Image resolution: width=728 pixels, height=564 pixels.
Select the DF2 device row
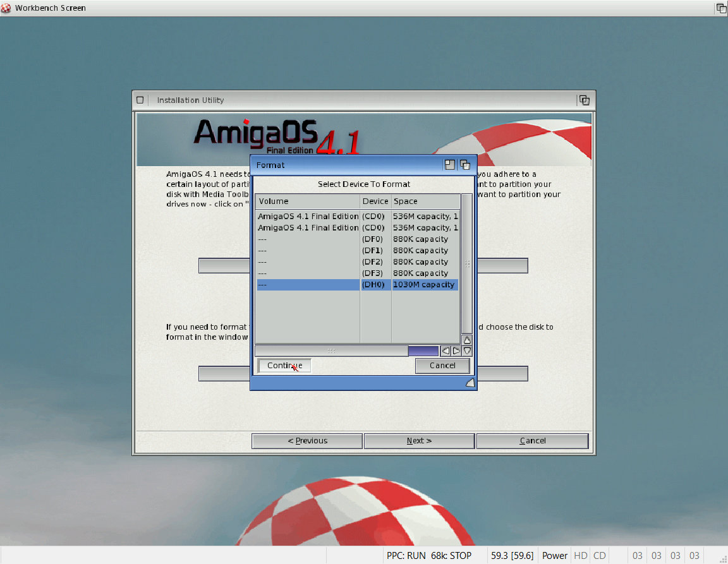(358, 262)
